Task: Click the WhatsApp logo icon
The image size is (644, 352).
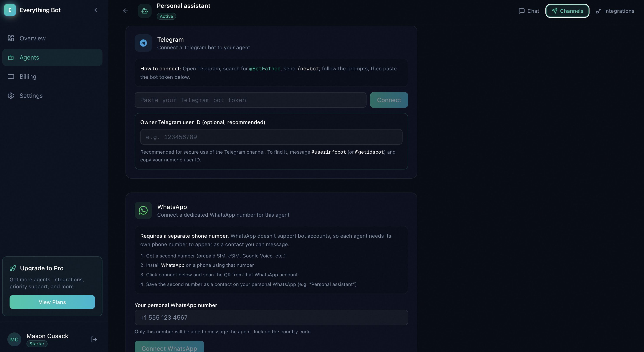Action: point(143,210)
